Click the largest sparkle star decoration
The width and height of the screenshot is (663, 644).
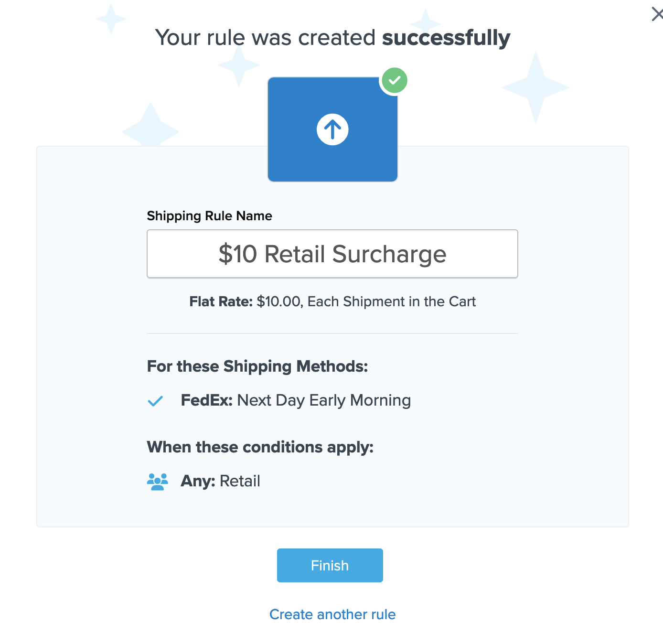click(535, 87)
